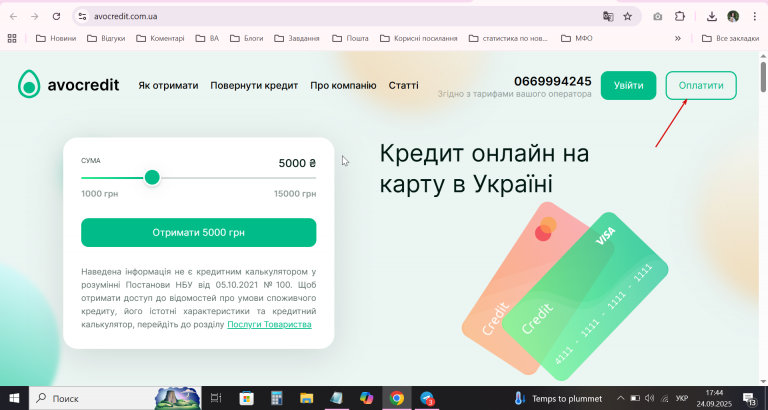This screenshot has width=768, height=410.
Task: Open Chrome three-dot menu
Action: tap(755, 16)
